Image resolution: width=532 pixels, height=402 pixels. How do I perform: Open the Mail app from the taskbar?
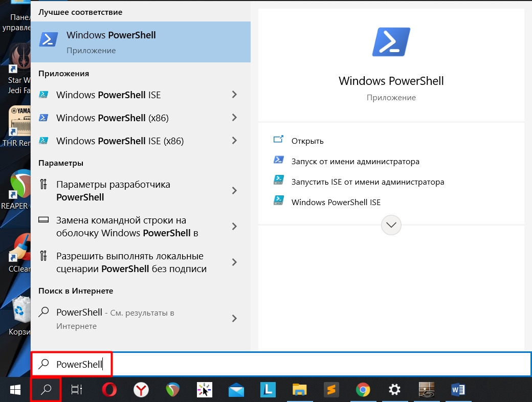[236, 390]
